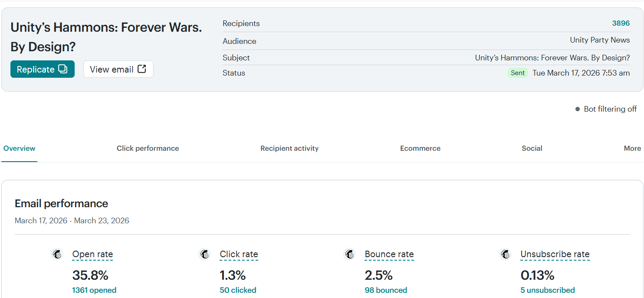The image size is (644, 298).
Task: Click the 2.5% bounce rate value
Action: click(379, 275)
